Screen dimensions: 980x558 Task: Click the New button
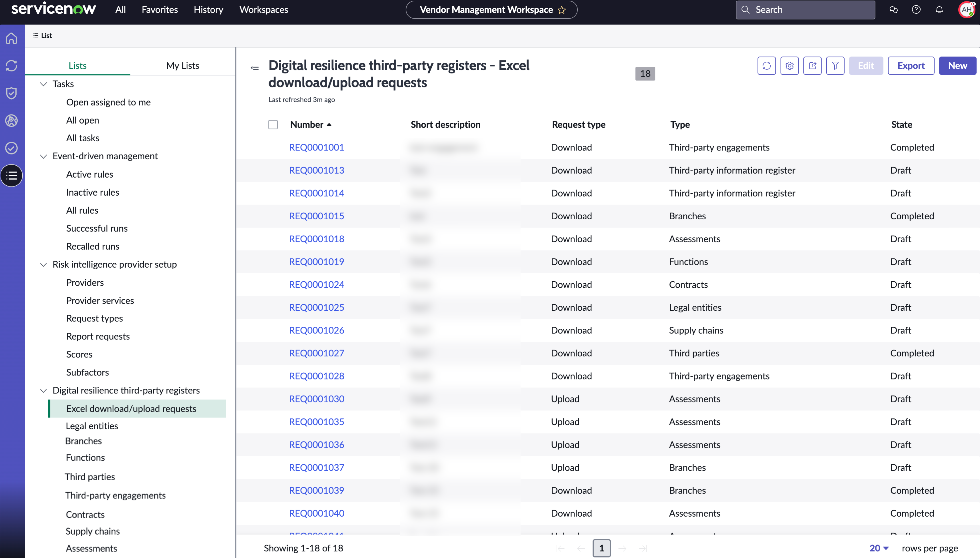[x=957, y=65]
